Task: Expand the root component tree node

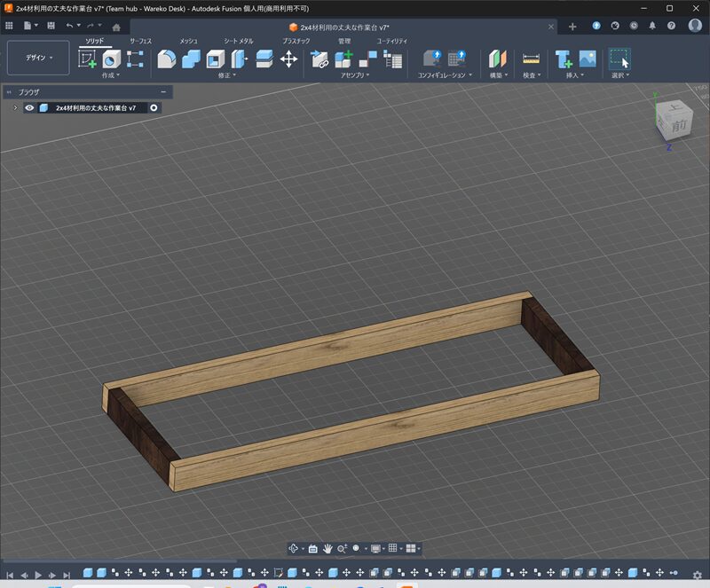Action: tap(15, 107)
